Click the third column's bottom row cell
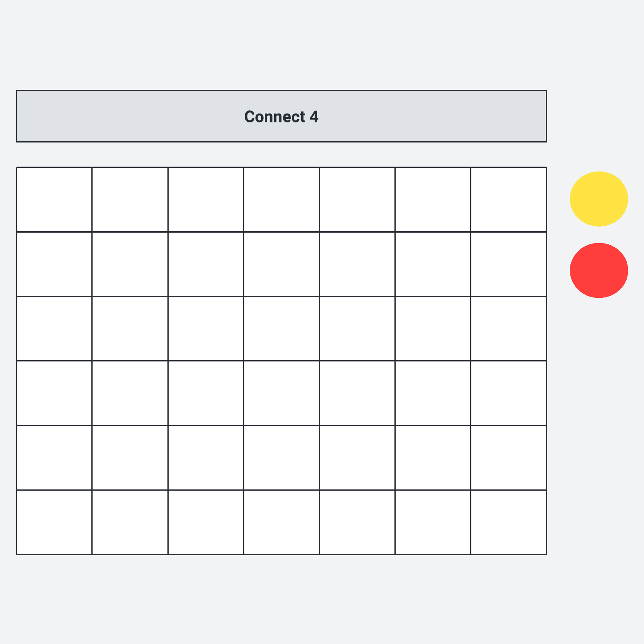The image size is (644, 644). [x=205, y=522]
